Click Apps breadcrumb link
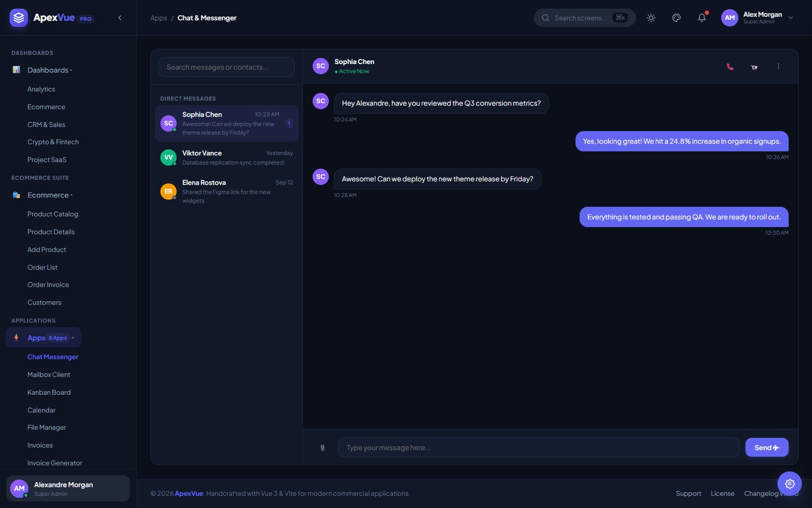This screenshot has height=508, width=812. pos(158,18)
